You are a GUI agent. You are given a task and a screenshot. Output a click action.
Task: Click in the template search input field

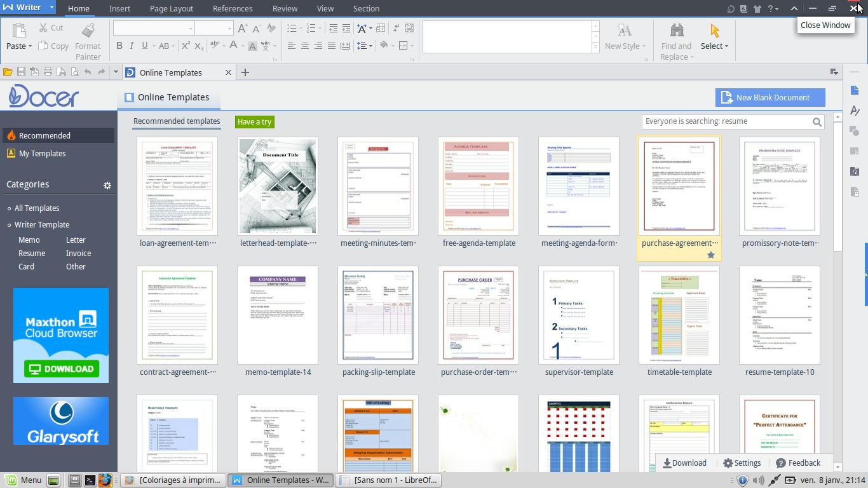pos(726,121)
